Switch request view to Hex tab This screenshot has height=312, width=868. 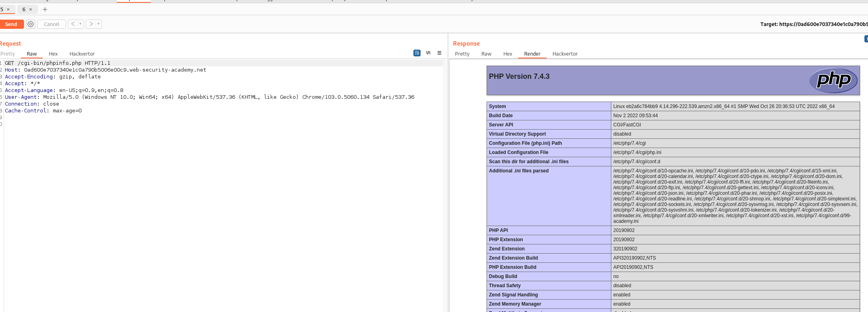(53, 54)
